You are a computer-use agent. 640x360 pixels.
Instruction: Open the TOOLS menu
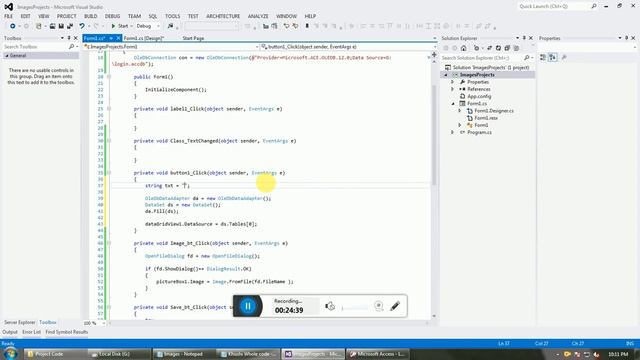(172, 16)
